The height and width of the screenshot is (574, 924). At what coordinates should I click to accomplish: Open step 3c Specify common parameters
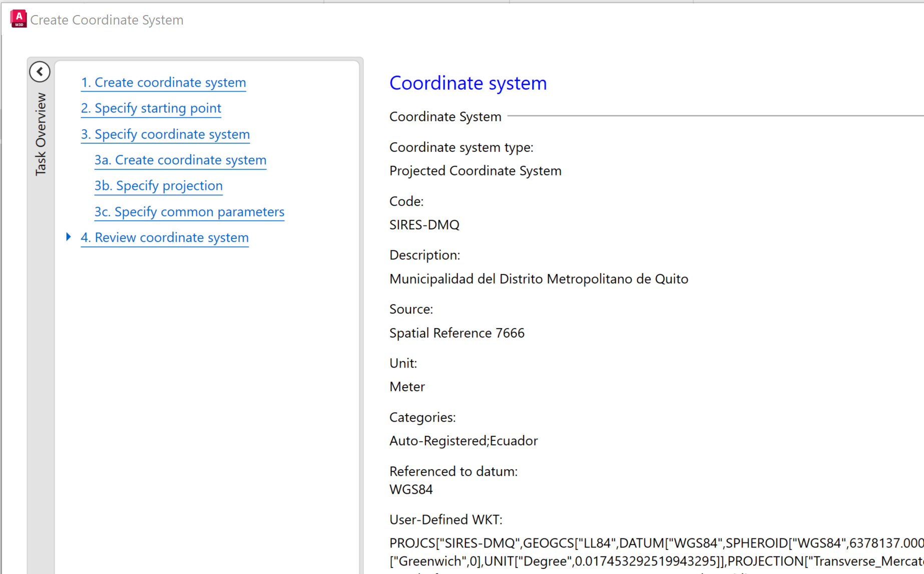(x=189, y=212)
